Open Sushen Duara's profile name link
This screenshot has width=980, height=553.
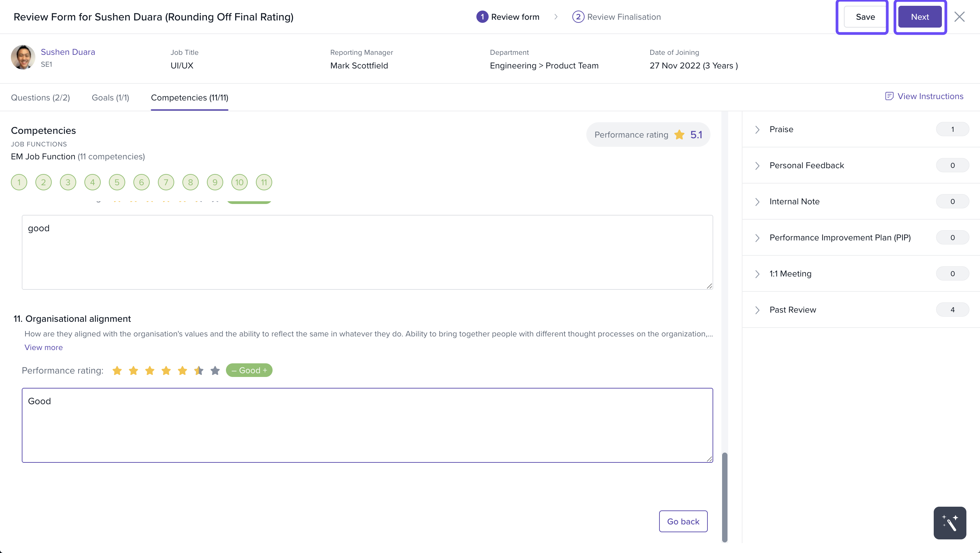pos(68,52)
